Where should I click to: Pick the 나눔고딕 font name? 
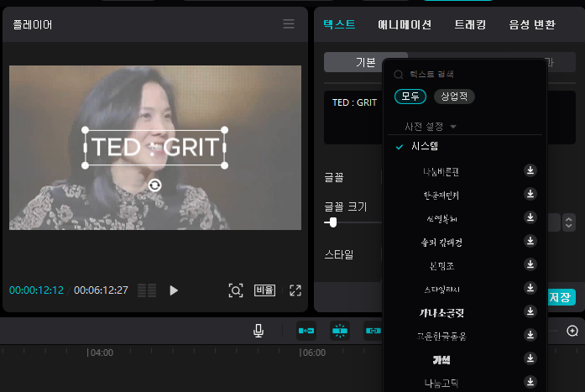[441, 383]
